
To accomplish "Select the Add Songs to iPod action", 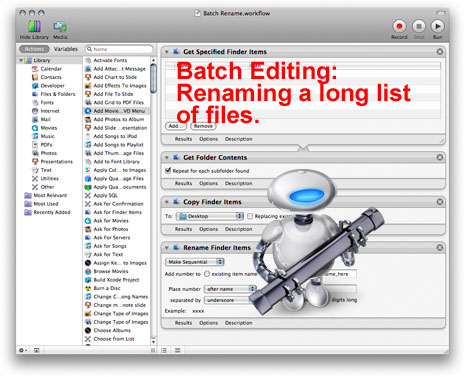I will pos(116,136).
